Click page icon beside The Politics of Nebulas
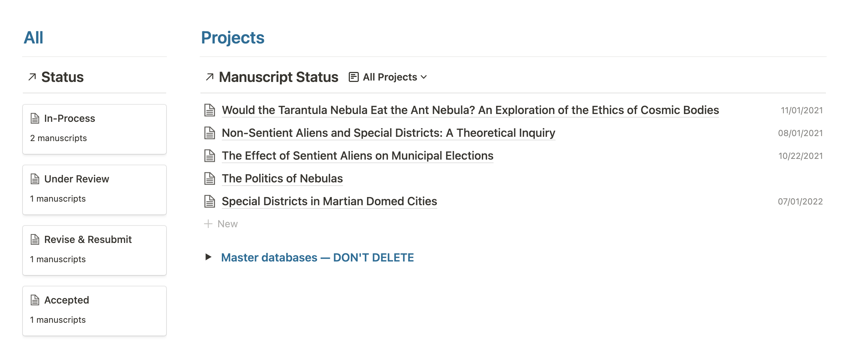This screenshot has height=342, width=868. [x=210, y=178]
